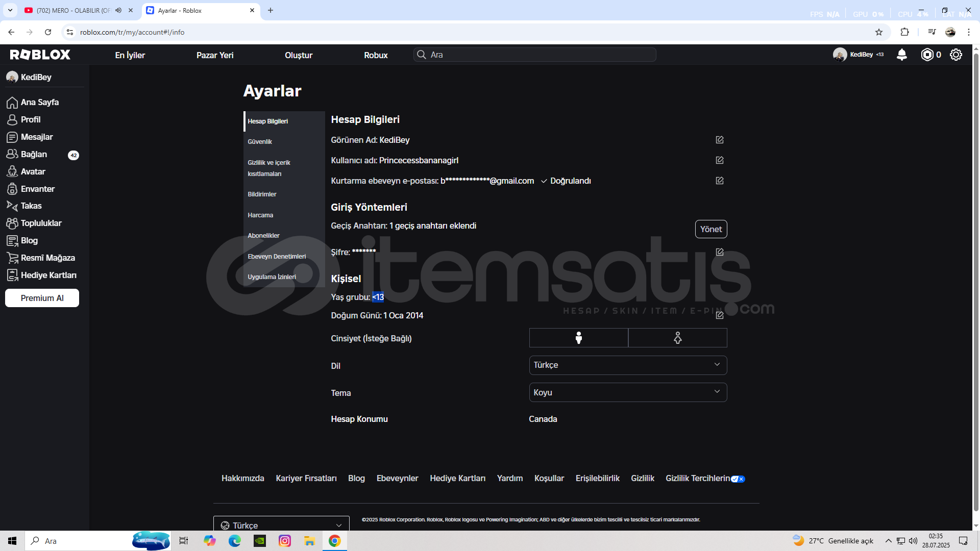Open Windows Start menu
This screenshot has height=551, width=980.
pyautogui.click(x=12, y=541)
